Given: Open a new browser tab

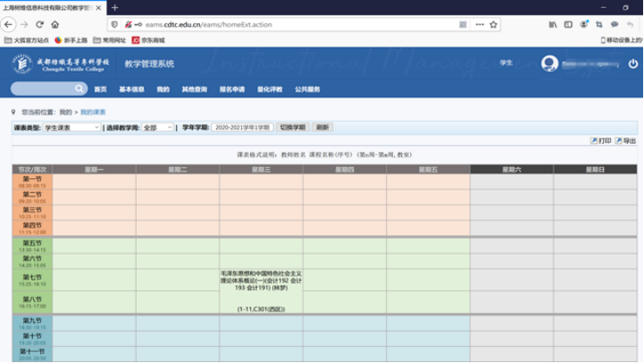Looking at the screenshot, I should click(x=114, y=7).
